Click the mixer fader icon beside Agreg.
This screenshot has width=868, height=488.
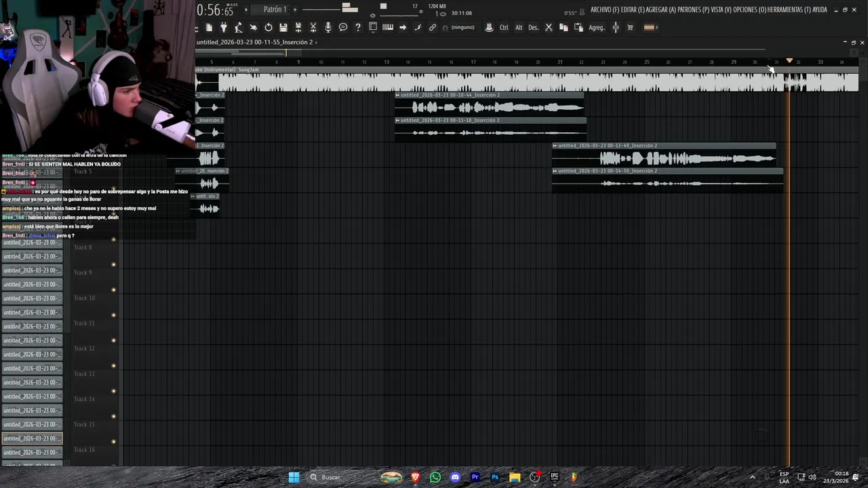(x=616, y=27)
